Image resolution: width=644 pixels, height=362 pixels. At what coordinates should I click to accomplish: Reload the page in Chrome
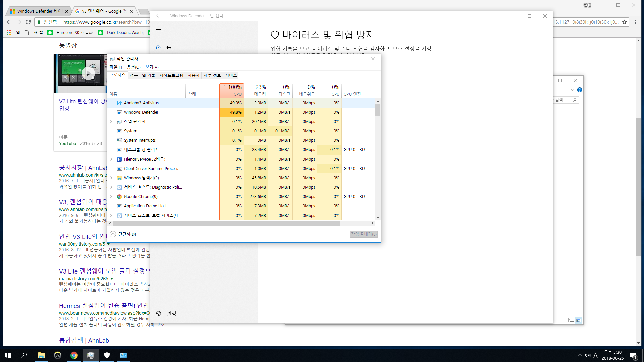(x=28, y=22)
